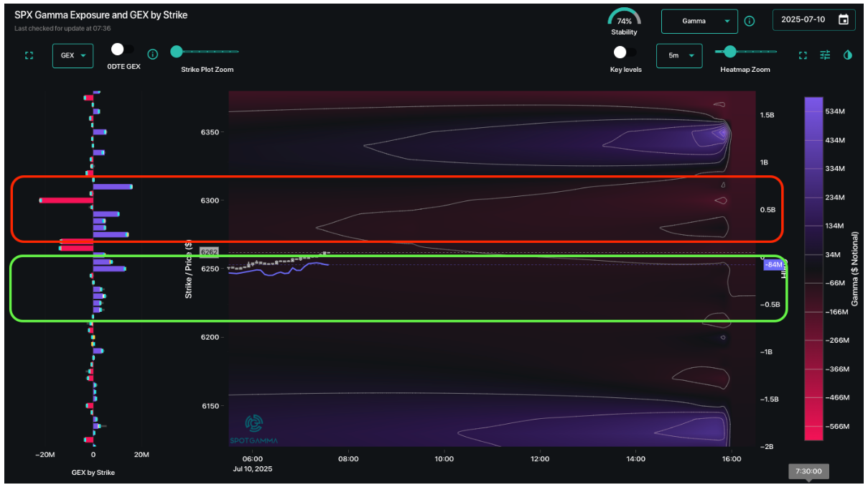868x490 pixels.
Task: Adjust the Heatmap Zoom slider
Action: 745,51
